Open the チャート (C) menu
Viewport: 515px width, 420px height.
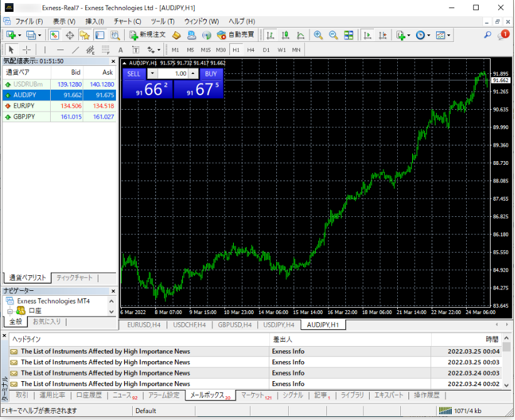127,21
